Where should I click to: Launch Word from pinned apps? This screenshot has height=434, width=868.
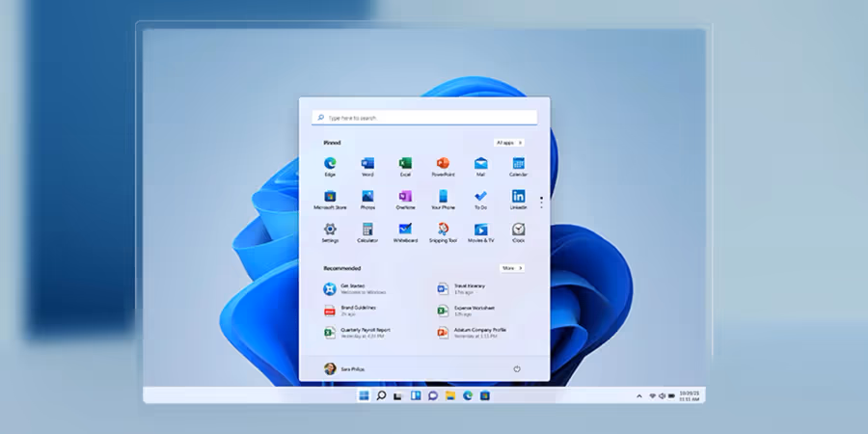click(367, 166)
